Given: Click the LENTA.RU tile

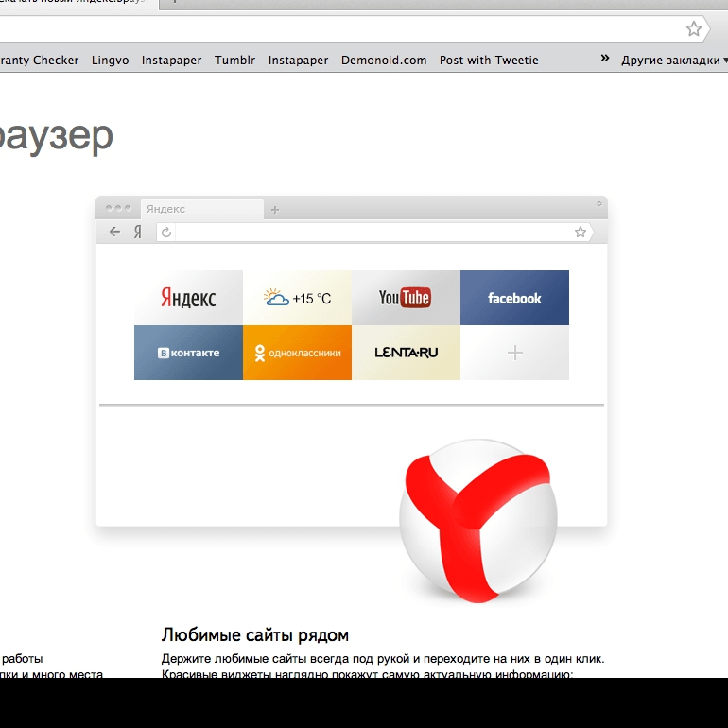Looking at the screenshot, I should click(406, 353).
